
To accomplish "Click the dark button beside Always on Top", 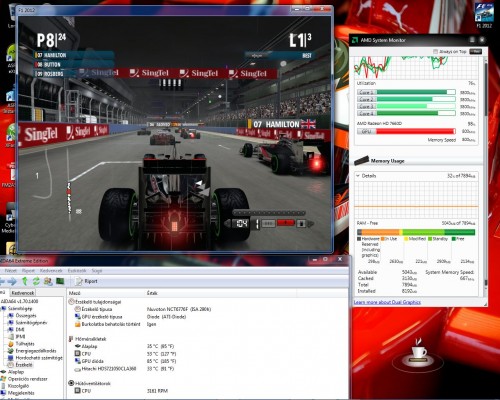I will tap(475, 51).
